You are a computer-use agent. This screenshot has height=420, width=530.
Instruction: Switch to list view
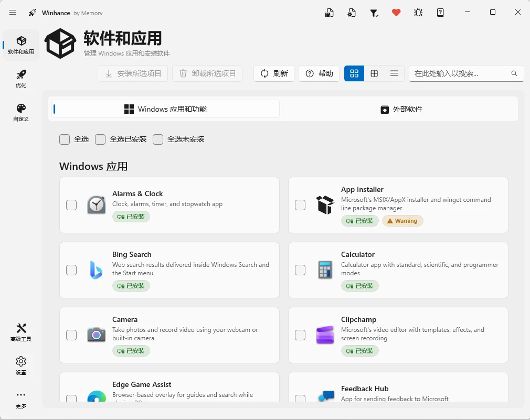pos(394,73)
